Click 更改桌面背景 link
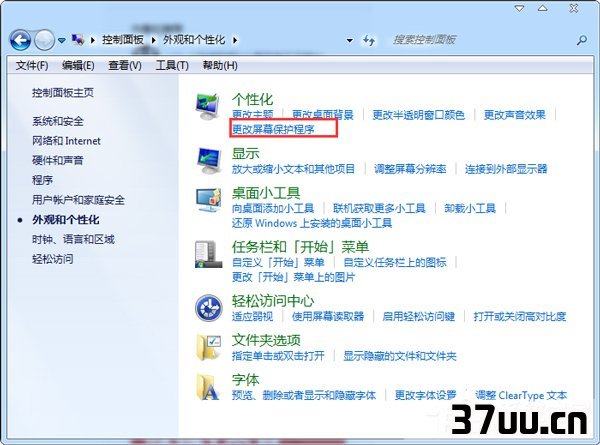 pos(323,114)
